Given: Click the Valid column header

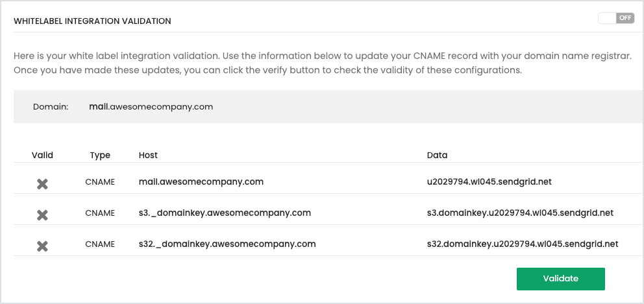Looking at the screenshot, I should click(x=42, y=156).
